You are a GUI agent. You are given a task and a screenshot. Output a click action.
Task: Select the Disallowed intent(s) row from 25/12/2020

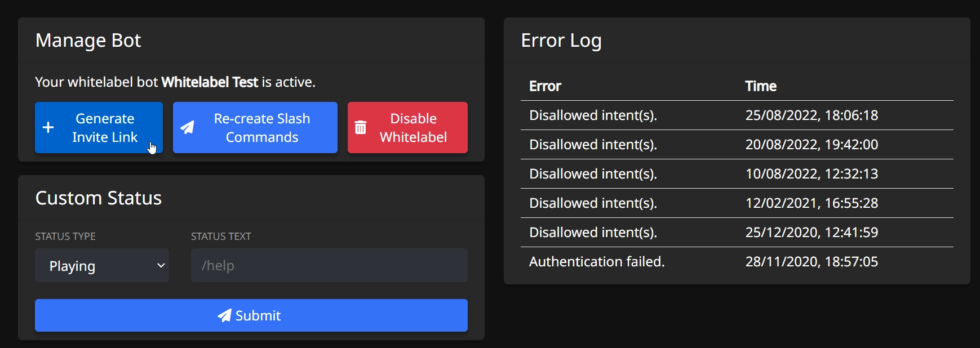pyautogui.click(x=593, y=233)
